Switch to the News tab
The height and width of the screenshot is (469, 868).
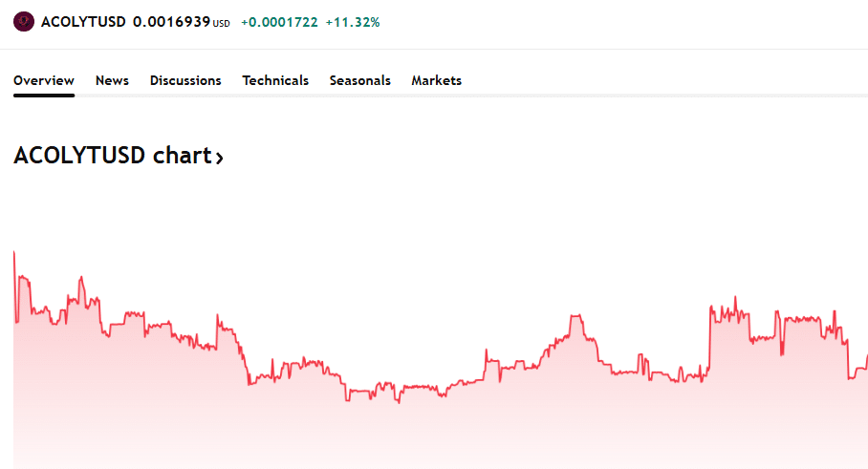[112, 81]
